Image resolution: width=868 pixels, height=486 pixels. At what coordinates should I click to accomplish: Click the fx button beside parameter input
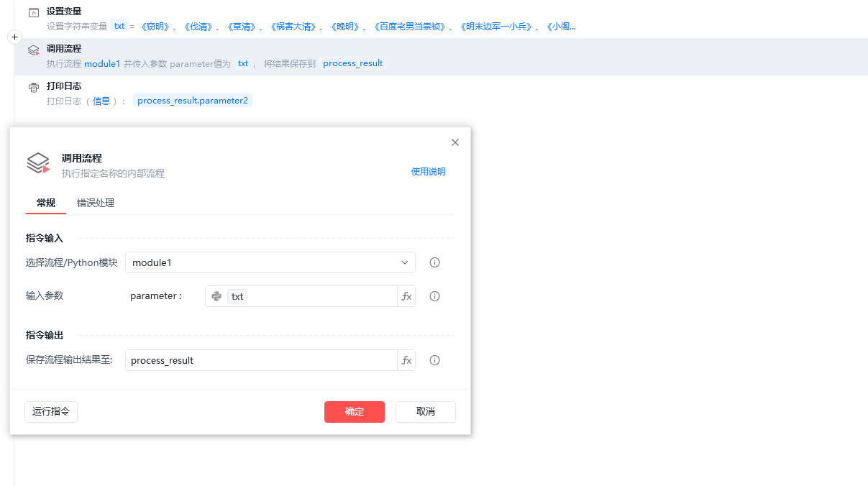pos(406,296)
